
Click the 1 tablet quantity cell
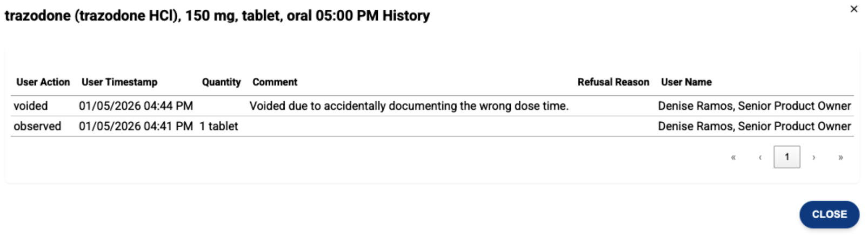tap(219, 126)
